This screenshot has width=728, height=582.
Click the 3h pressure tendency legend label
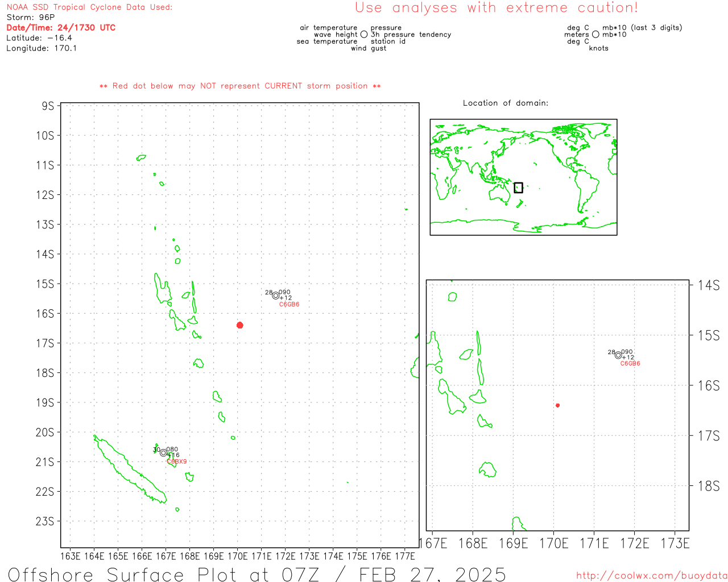tap(411, 34)
